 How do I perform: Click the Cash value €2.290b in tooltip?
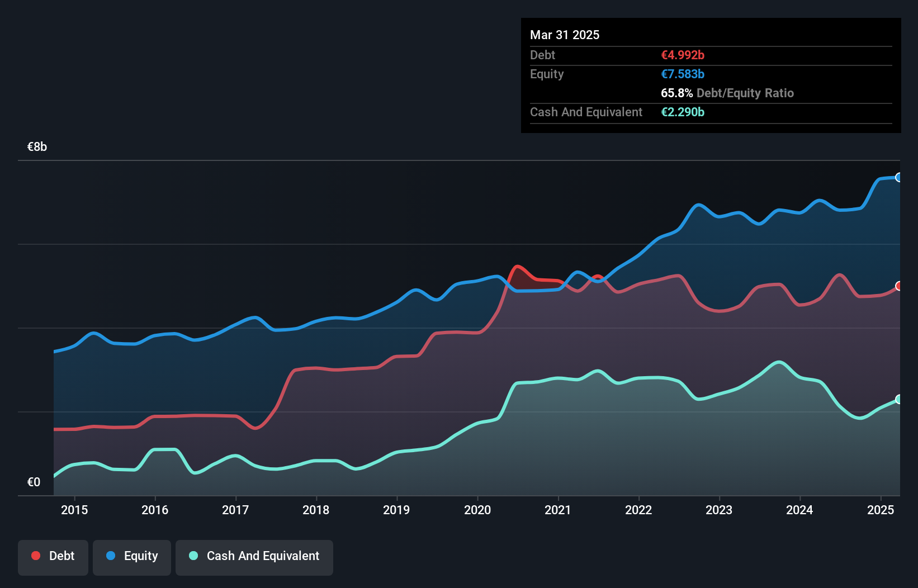(683, 112)
